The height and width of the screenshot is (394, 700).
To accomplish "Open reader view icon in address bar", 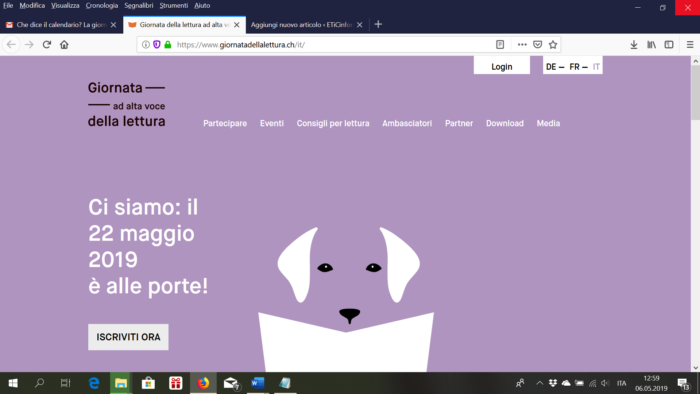I will coord(500,45).
